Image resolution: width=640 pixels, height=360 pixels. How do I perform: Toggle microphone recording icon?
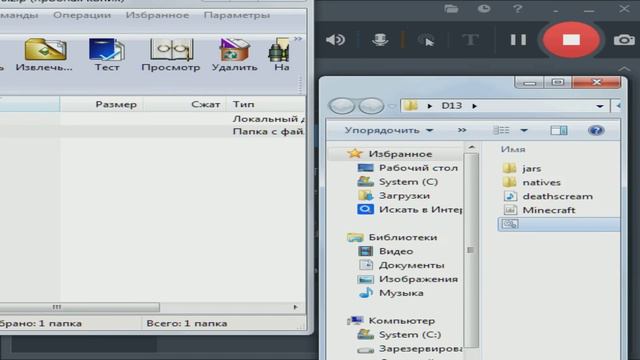tap(380, 40)
